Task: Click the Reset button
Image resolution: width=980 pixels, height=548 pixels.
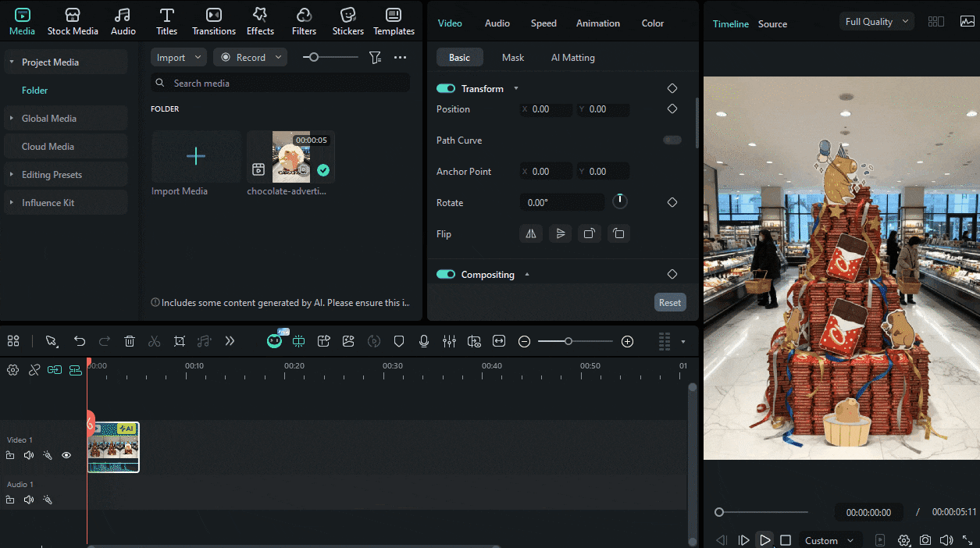Action: point(670,302)
